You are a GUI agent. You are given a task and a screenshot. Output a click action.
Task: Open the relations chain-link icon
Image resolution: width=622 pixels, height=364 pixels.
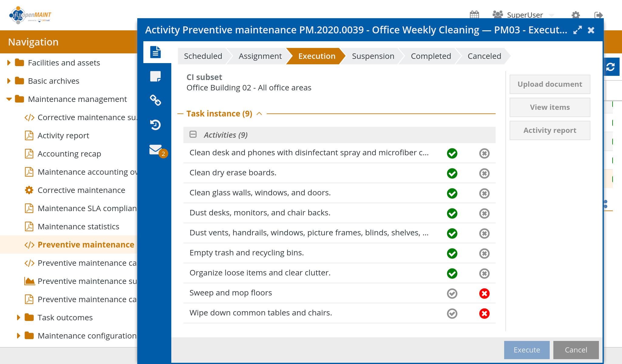[x=155, y=100]
